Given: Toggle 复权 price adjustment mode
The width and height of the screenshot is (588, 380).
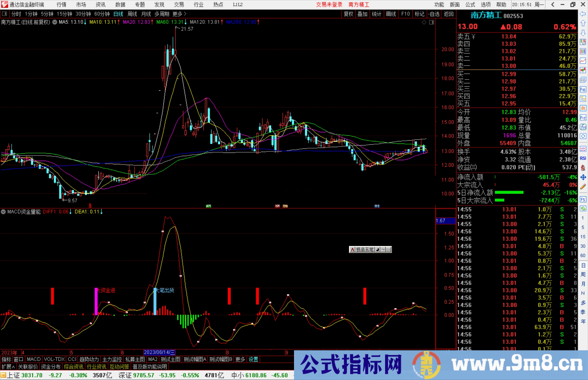Looking at the screenshot, I should tap(348, 14).
